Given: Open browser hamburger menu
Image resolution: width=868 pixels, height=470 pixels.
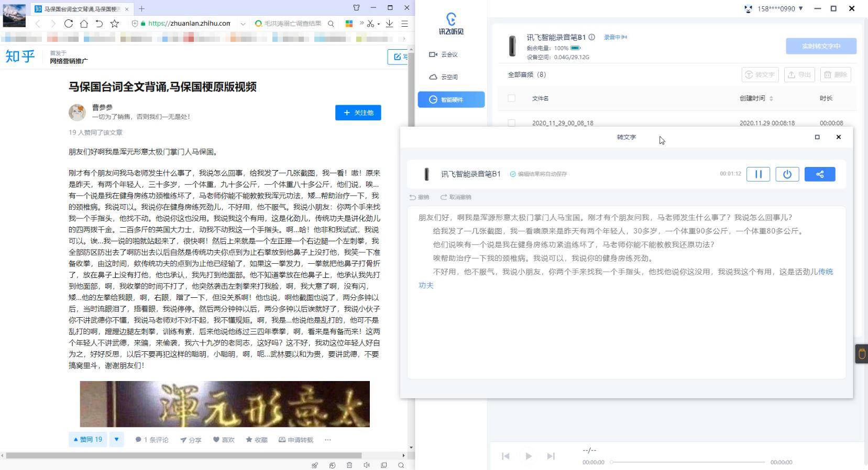Looking at the screenshot, I should [x=404, y=24].
